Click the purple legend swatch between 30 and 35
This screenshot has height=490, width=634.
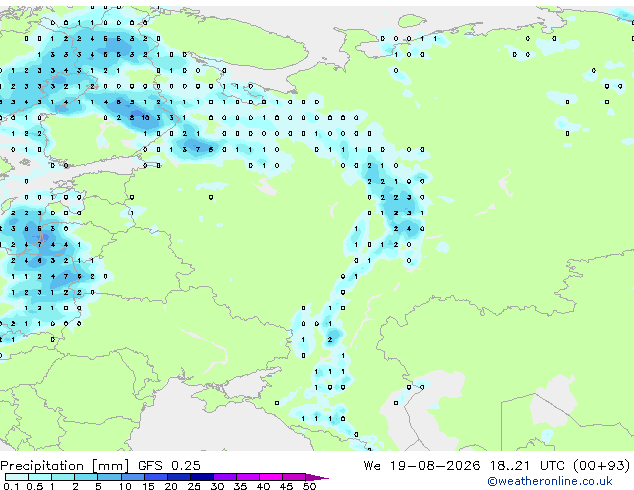pyautogui.click(x=225, y=477)
